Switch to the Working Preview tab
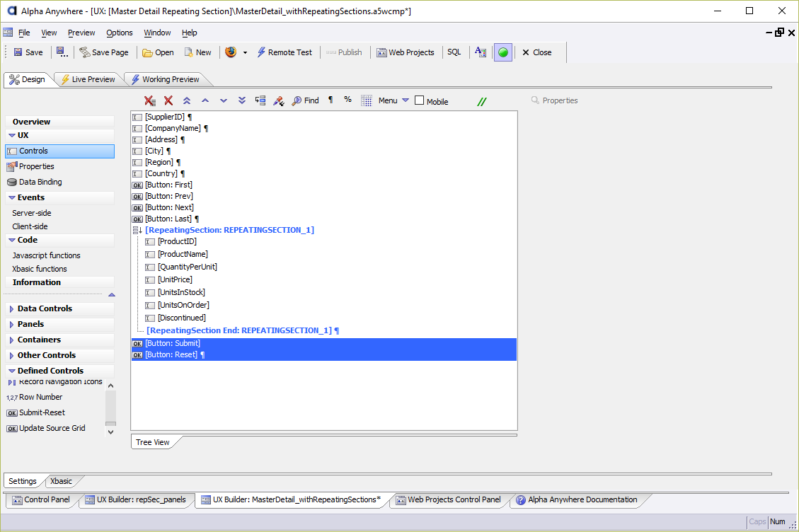This screenshot has width=799, height=532. pos(166,79)
